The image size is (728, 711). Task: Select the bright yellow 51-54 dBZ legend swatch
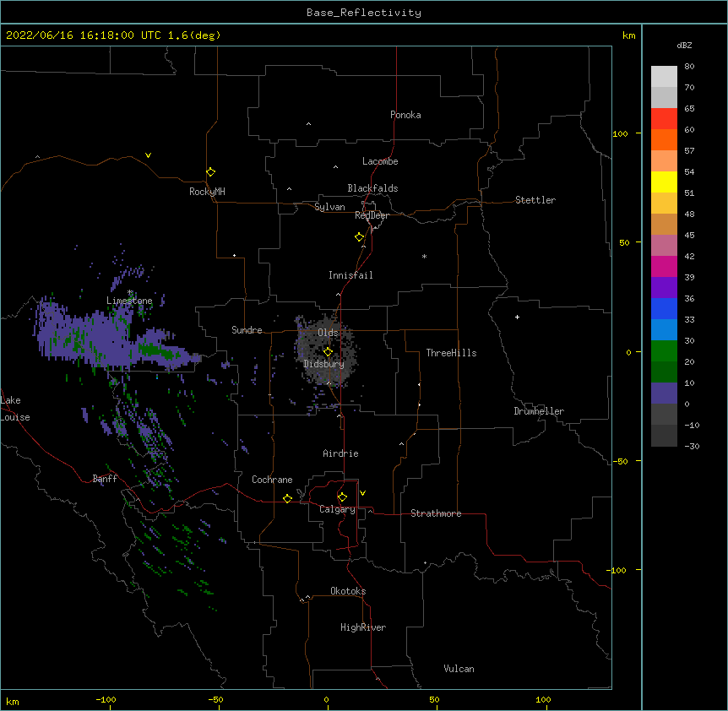click(x=664, y=182)
